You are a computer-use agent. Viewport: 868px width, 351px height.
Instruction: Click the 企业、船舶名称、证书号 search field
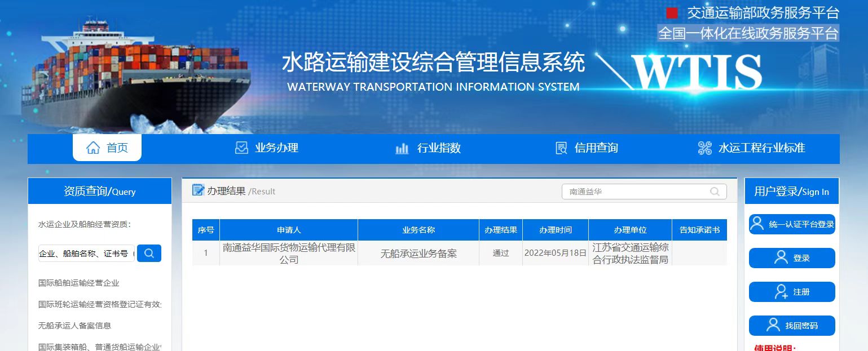(86, 253)
